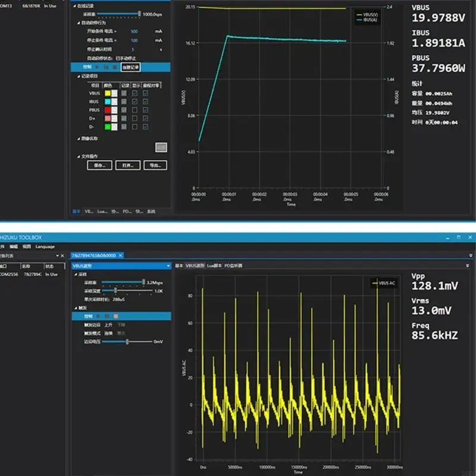Click the stop icon in the upper recording control row

[116, 67]
